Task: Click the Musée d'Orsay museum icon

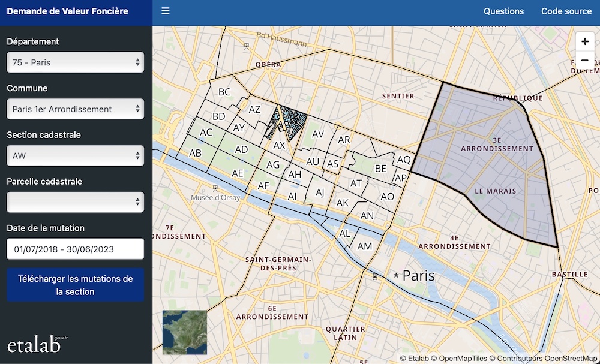Action: tap(215, 187)
